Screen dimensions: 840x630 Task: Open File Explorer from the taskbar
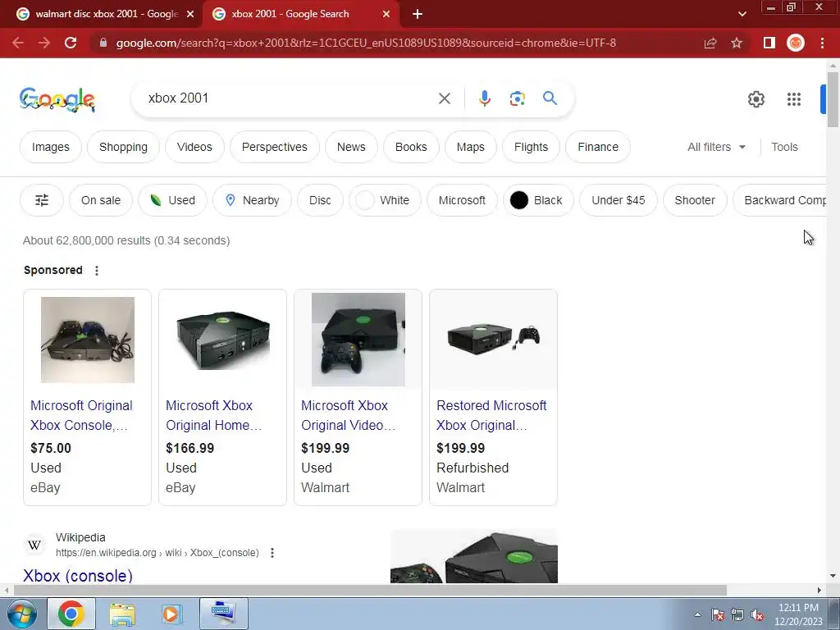pos(122,614)
